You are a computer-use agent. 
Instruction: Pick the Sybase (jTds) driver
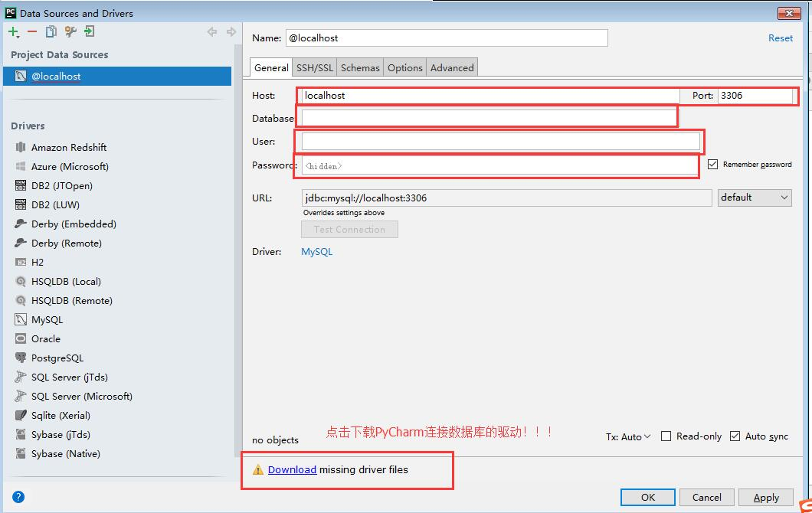point(61,435)
